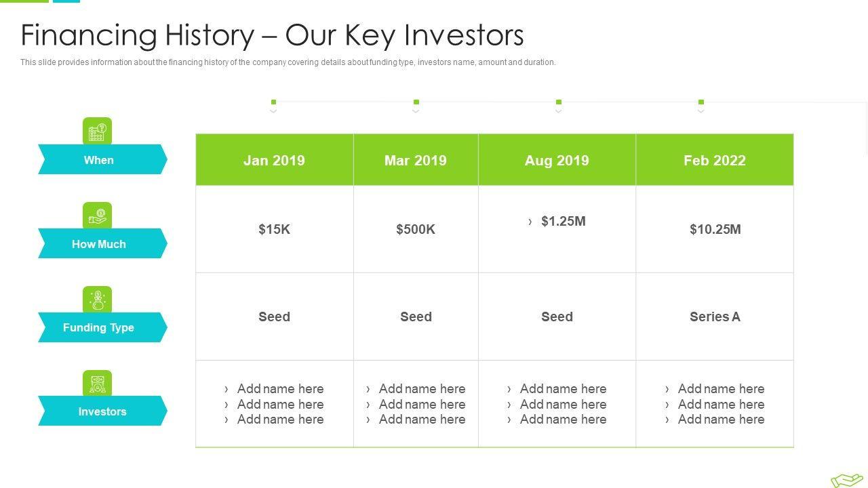Click the money plant icon above Funding Type
Screen dimensions: 868x488
pyautogui.click(x=97, y=299)
